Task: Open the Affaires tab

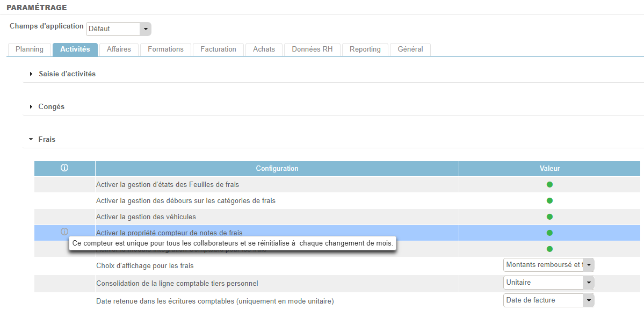Action: 119,49
